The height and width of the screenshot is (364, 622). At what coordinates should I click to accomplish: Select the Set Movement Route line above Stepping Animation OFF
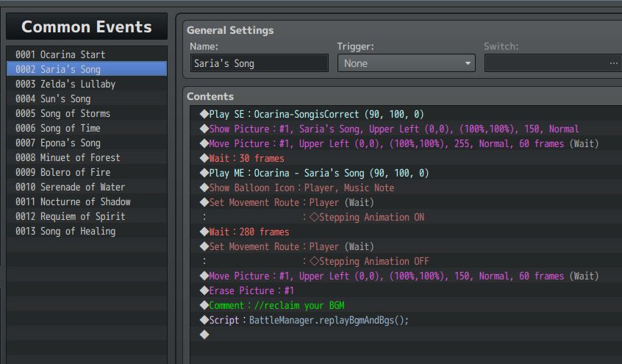pos(406,246)
